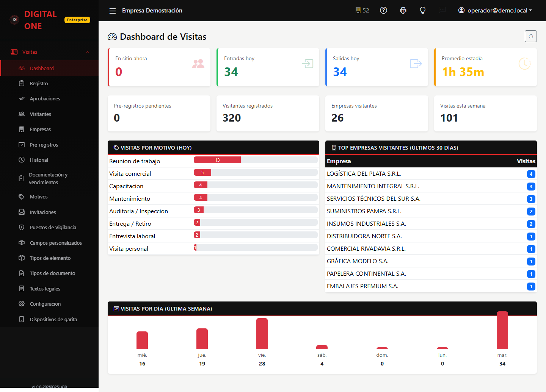Click the lightbulb suggestions icon
This screenshot has height=392, width=546.
(x=422, y=10)
